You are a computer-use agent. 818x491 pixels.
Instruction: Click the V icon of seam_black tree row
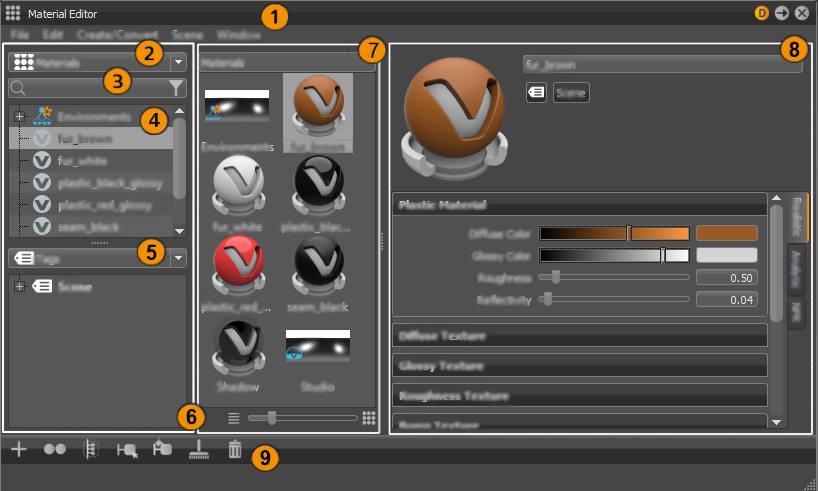[42, 226]
